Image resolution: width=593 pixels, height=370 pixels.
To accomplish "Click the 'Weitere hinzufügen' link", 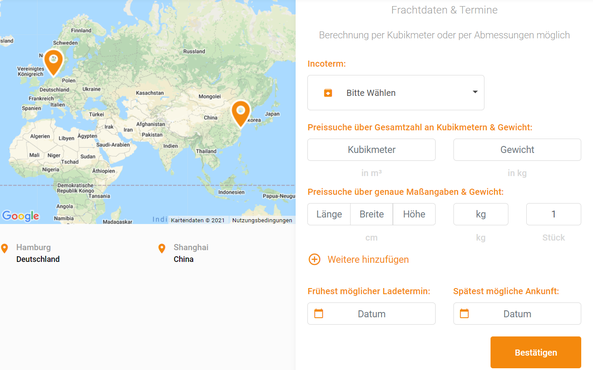I will point(368,260).
